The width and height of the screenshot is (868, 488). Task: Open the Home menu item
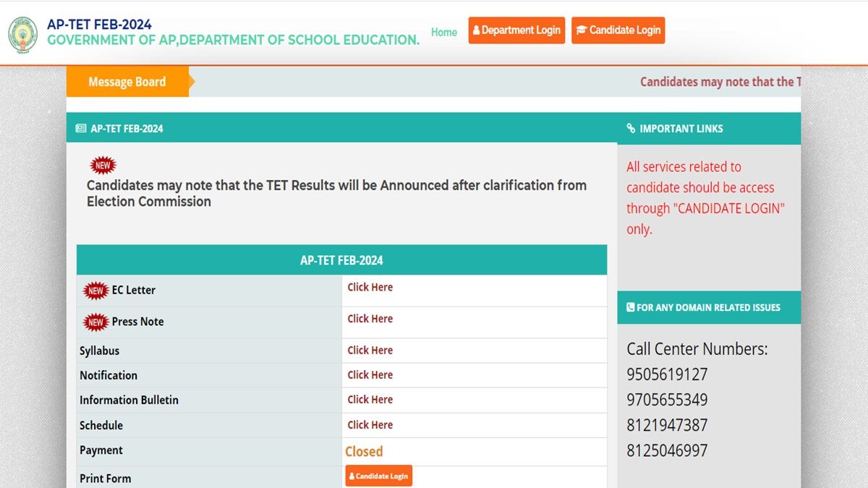click(444, 32)
